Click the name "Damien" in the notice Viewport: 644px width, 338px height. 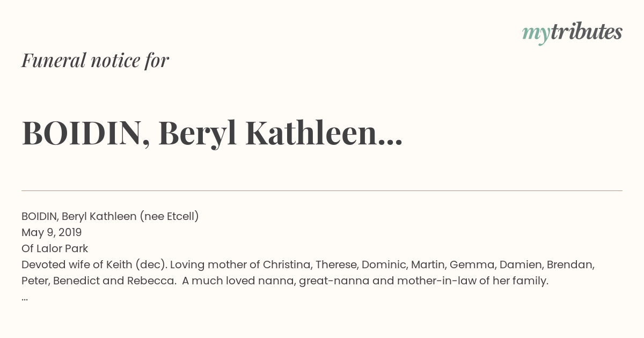coord(514,264)
